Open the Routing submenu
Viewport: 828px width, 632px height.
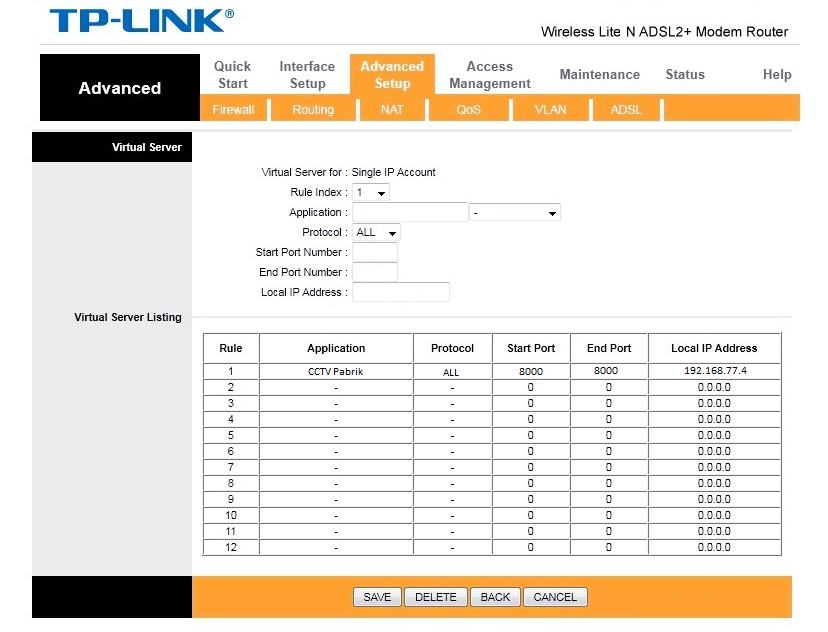pos(313,110)
